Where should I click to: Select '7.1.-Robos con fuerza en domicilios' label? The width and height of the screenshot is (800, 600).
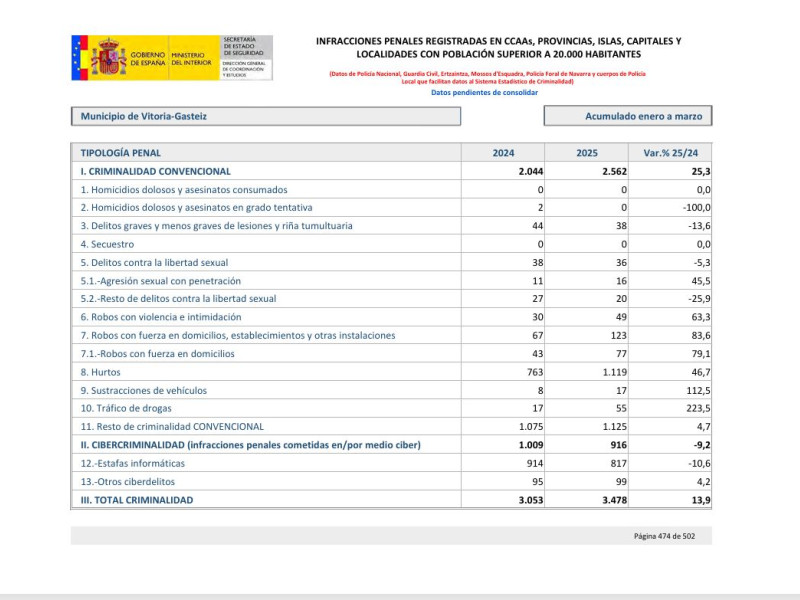click(x=157, y=354)
